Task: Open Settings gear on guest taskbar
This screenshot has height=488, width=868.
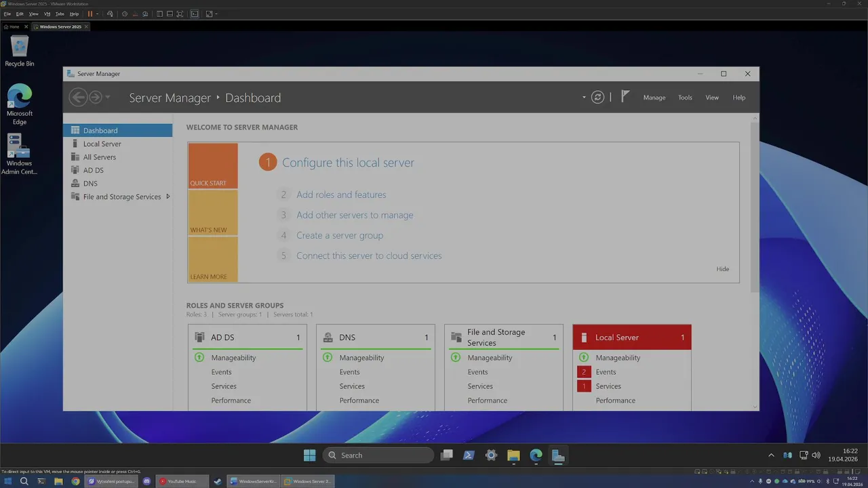Action: point(491,455)
